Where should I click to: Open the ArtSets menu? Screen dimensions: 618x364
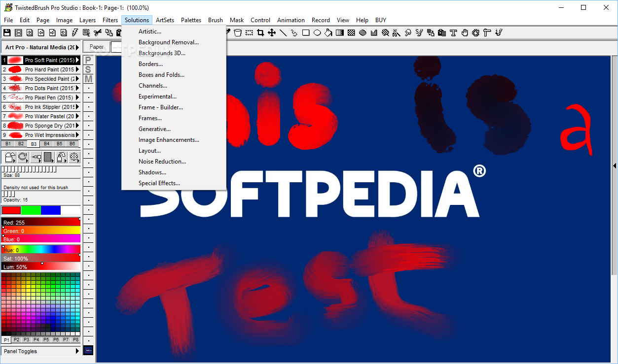(165, 20)
